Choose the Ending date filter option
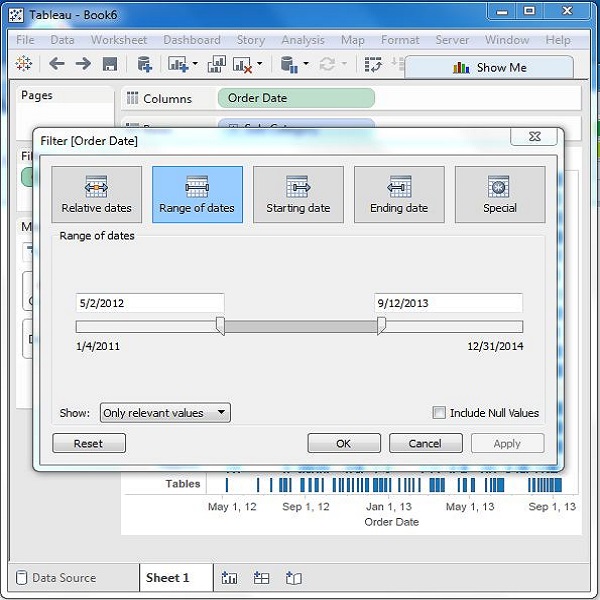Image resolution: width=600 pixels, height=600 pixels. [x=399, y=194]
